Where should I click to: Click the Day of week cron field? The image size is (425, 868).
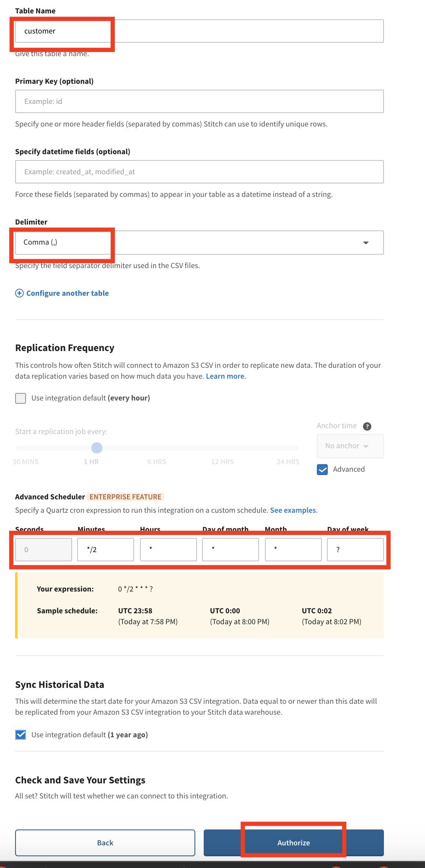pos(355,550)
